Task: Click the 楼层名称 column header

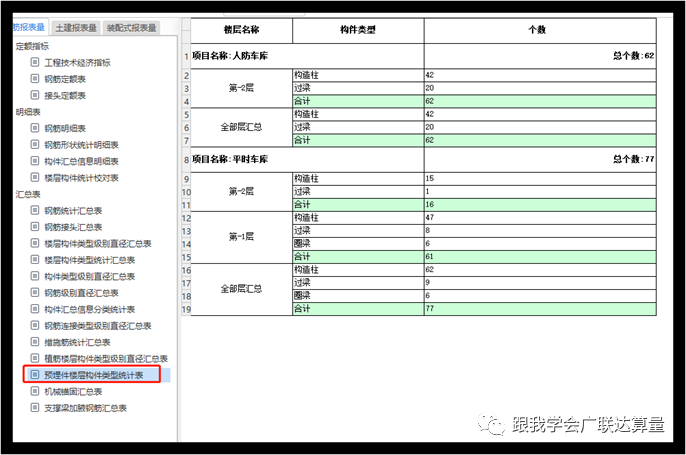Action: pos(242,30)
